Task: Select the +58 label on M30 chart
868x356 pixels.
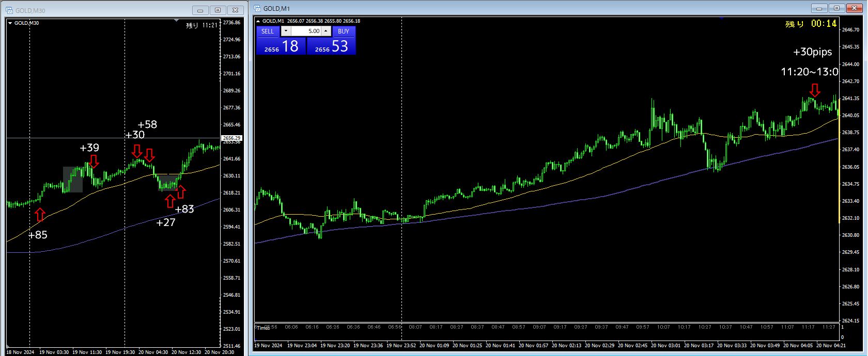Action: (x=147, y=124)
